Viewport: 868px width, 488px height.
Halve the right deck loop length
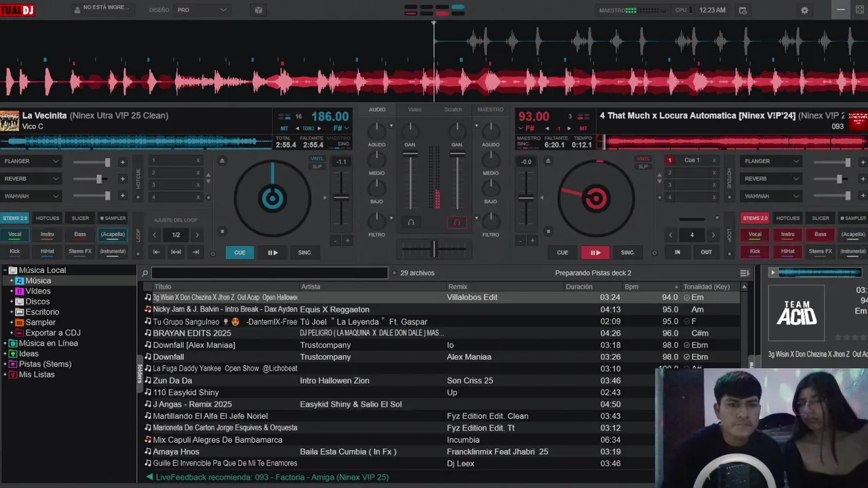pos(671,235)
